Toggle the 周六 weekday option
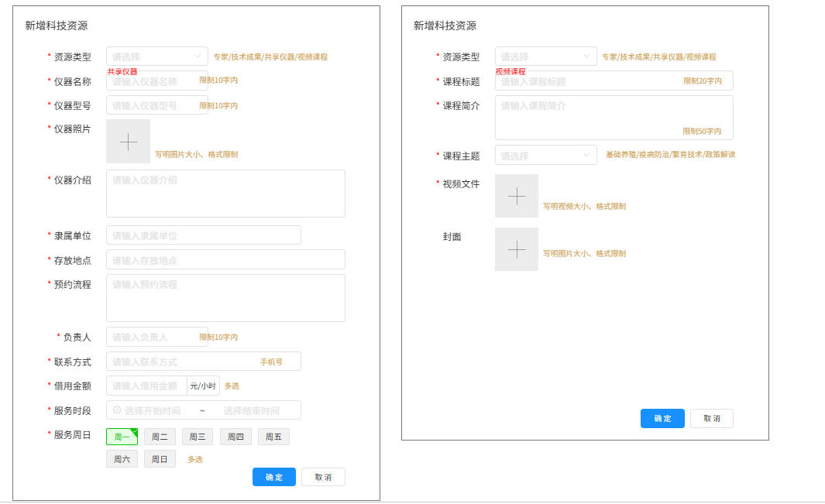 point(122,459)
